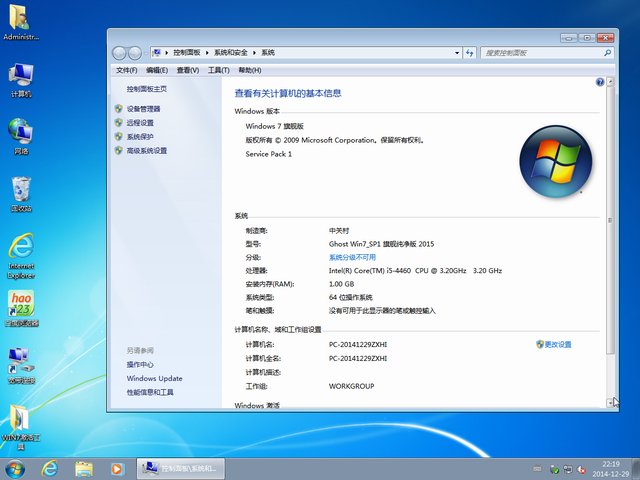Click the scrollbar down arrow in system window
The image size is (640, 480).
(x=612, y=402)
